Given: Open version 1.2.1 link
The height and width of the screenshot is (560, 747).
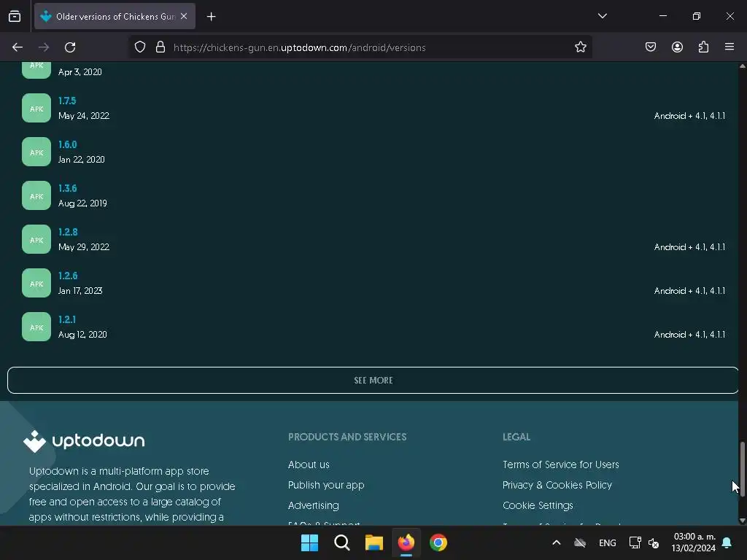Looking at the screenshot, I should (67, 320).
